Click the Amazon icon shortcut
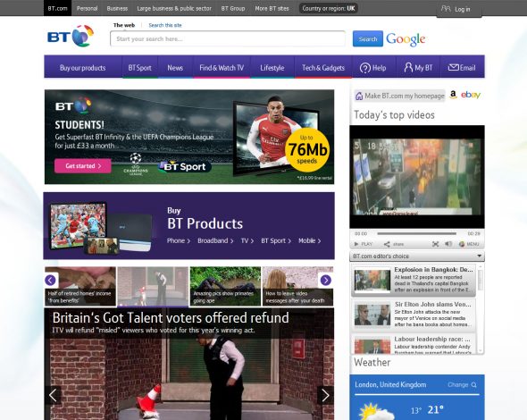This screenshot has width=527, height=420. (453, 95)
